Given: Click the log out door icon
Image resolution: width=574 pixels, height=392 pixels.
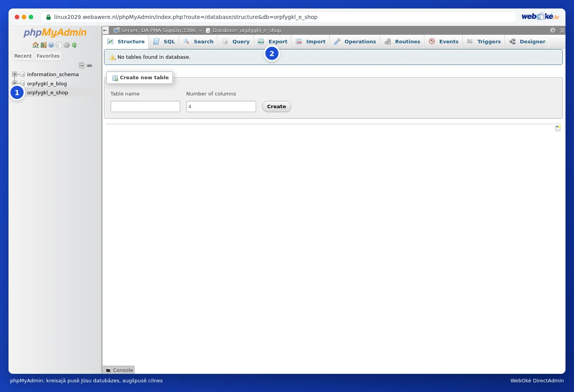Looking at the screenshot, I should 43,45.
